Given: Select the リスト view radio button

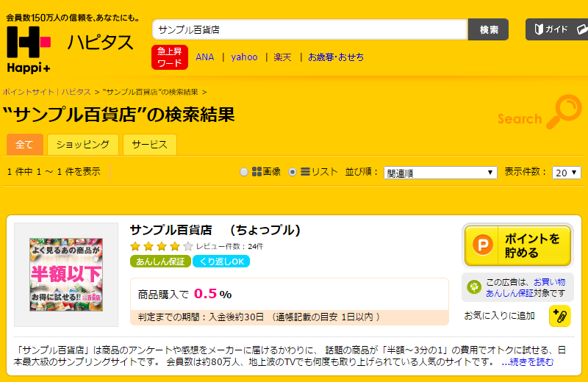Looking at the screenshot, I should click(x=293, y=172).
